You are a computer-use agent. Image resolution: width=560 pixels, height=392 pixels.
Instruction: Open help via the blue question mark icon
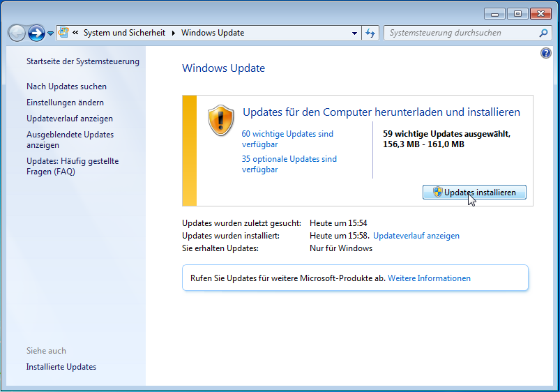pos(546,53)
